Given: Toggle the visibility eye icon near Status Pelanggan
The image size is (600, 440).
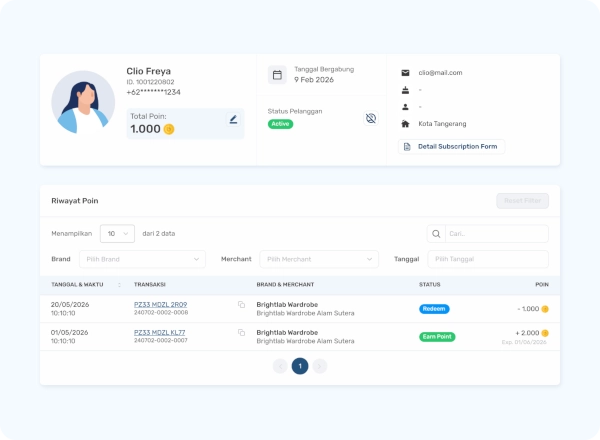Looking at the screenshot, I should [x=371, y=118].
